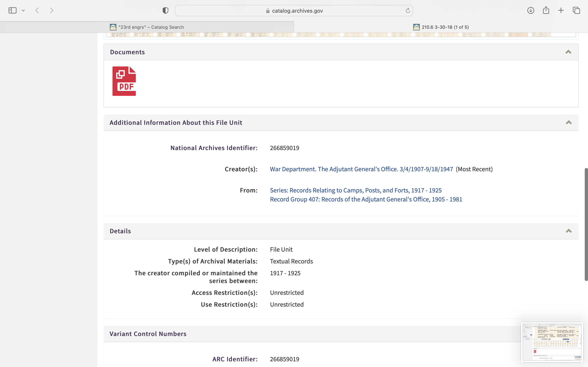Show the tab overview icon

[576, 10]
